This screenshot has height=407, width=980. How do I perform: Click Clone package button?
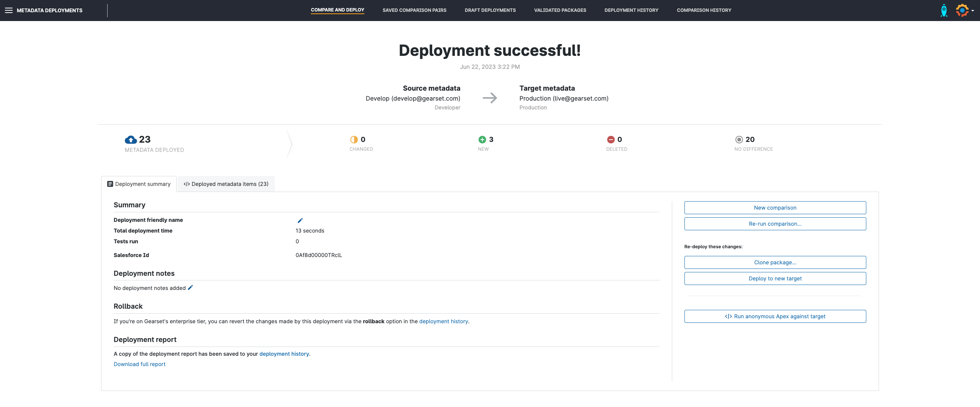tap(775, 262)
